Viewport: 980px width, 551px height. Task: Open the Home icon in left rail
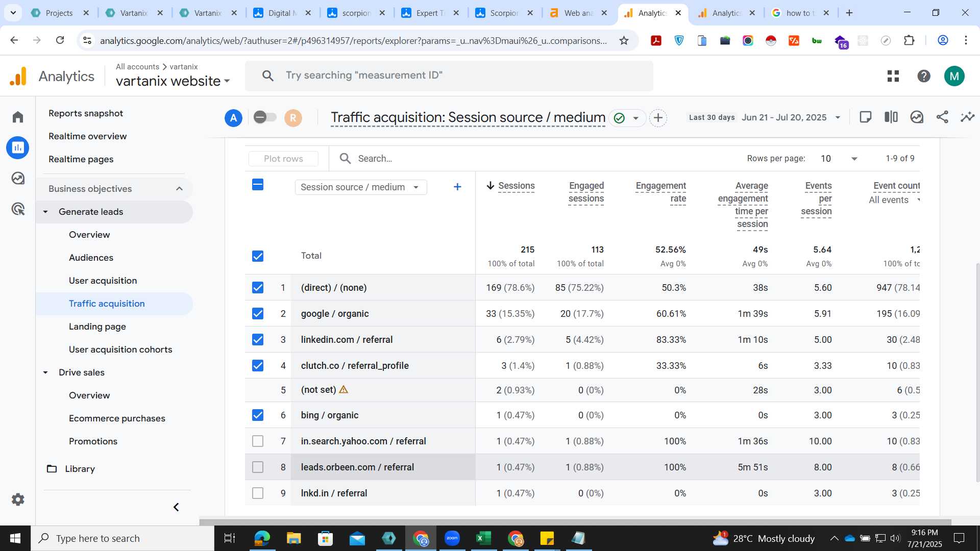(x=18, y=117)
